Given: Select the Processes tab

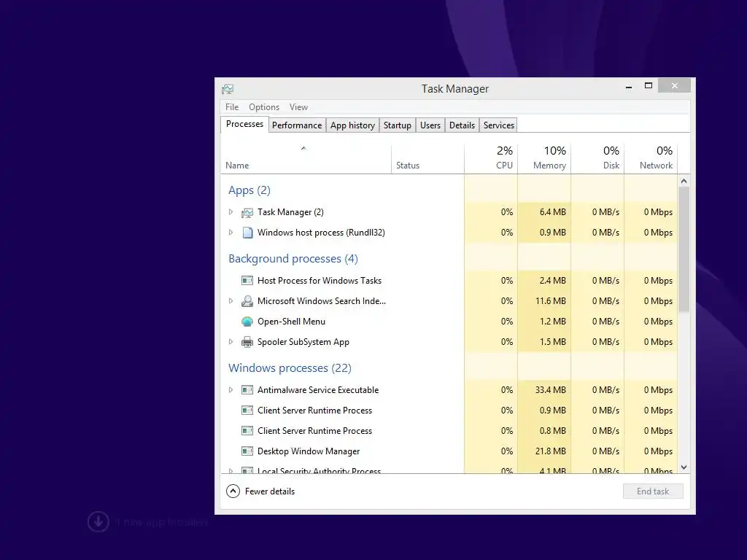Looking at the screenshot, I should (x=244, y=124).
